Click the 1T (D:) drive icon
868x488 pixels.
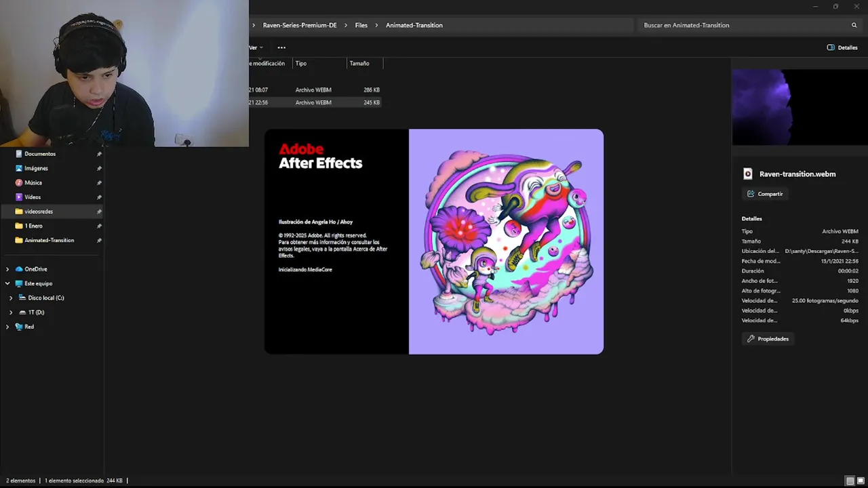22,312
